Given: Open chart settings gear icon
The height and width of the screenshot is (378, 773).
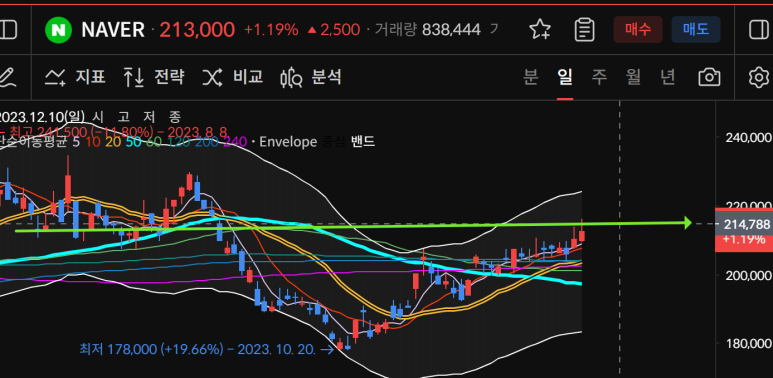Looking at the screenshot, I should coord(759,78).
